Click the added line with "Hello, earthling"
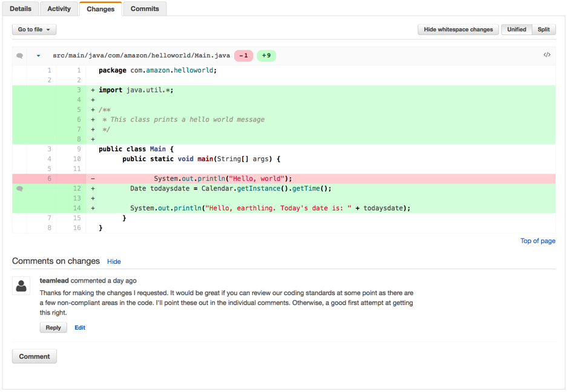 tap(284, 208)
